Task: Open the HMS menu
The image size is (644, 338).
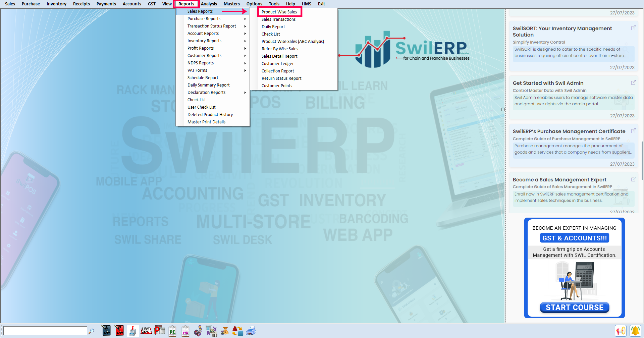Action: click(x=307, y=4)
